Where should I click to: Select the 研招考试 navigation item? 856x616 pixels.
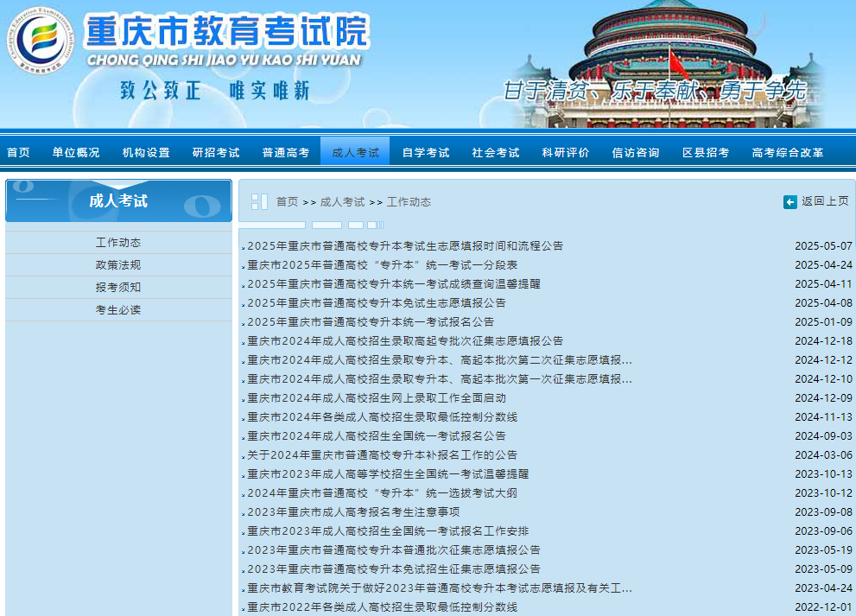[217, 150]
